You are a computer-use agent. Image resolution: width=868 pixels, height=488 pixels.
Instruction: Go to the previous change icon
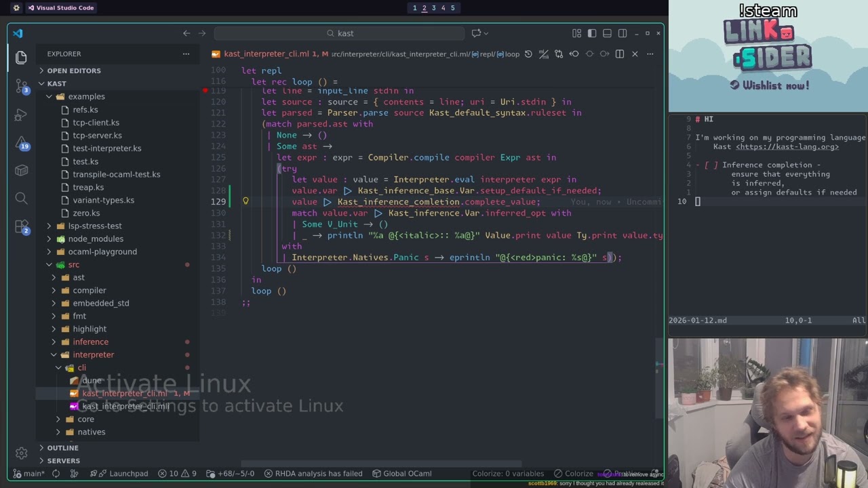tap(574, 54)
